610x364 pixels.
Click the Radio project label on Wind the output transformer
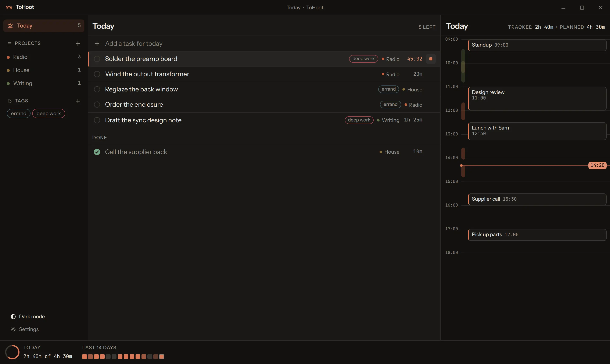click(391, 74)
